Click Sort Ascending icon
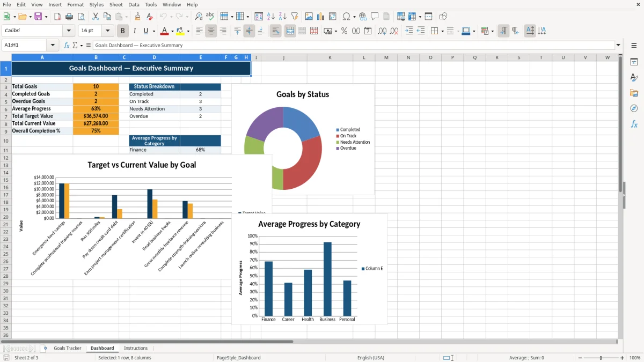644x362 pixels. tap(271, 17)
